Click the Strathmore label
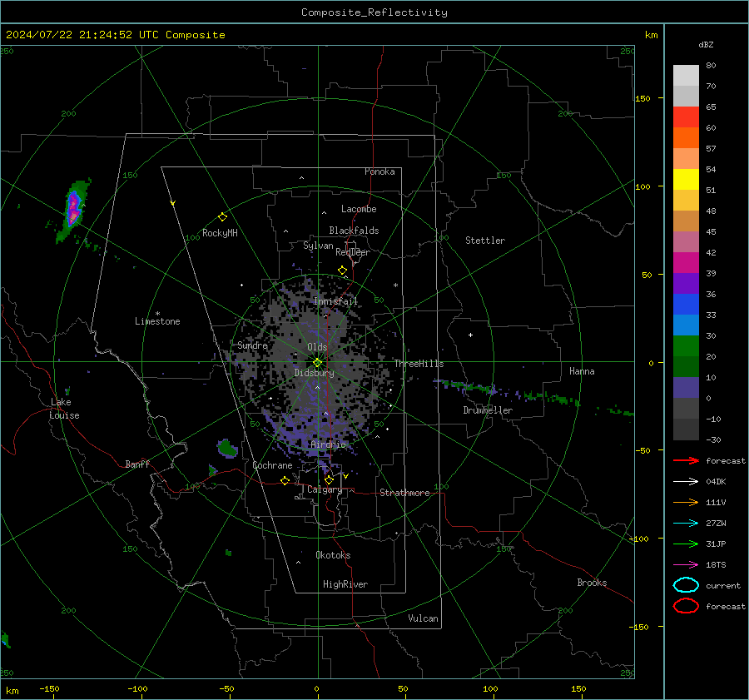749x700 pixels. (404, 493)
